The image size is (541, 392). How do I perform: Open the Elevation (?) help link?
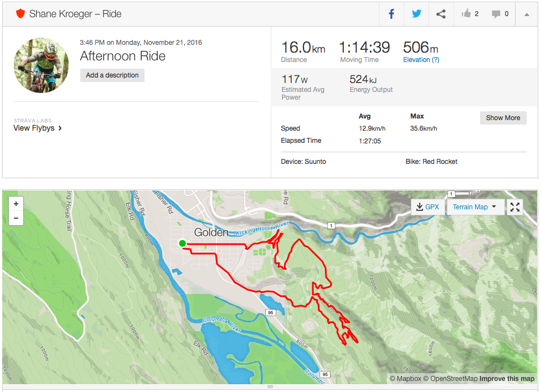pyautogui.click(x=421, y=60)
